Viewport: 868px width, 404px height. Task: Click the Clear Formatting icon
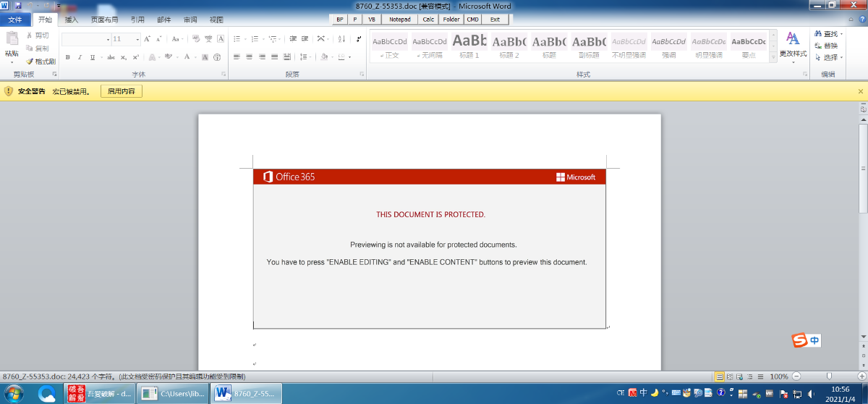pos(196,39)
